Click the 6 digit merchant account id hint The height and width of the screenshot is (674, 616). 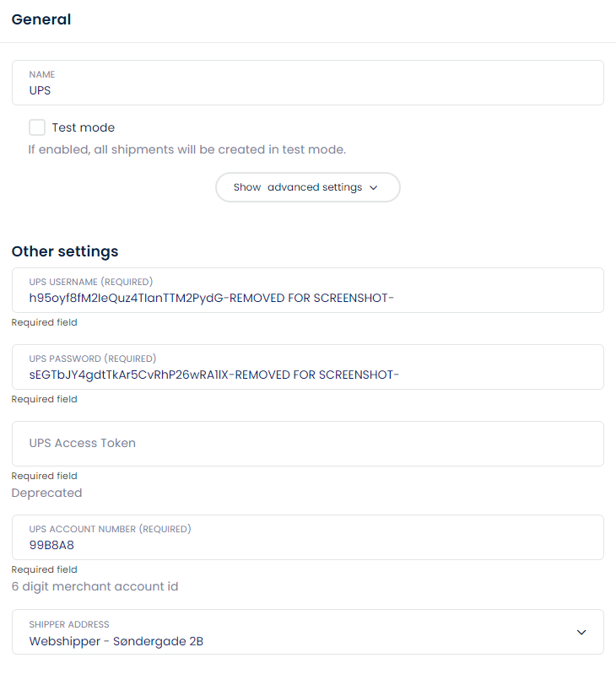tap(95, 587)
